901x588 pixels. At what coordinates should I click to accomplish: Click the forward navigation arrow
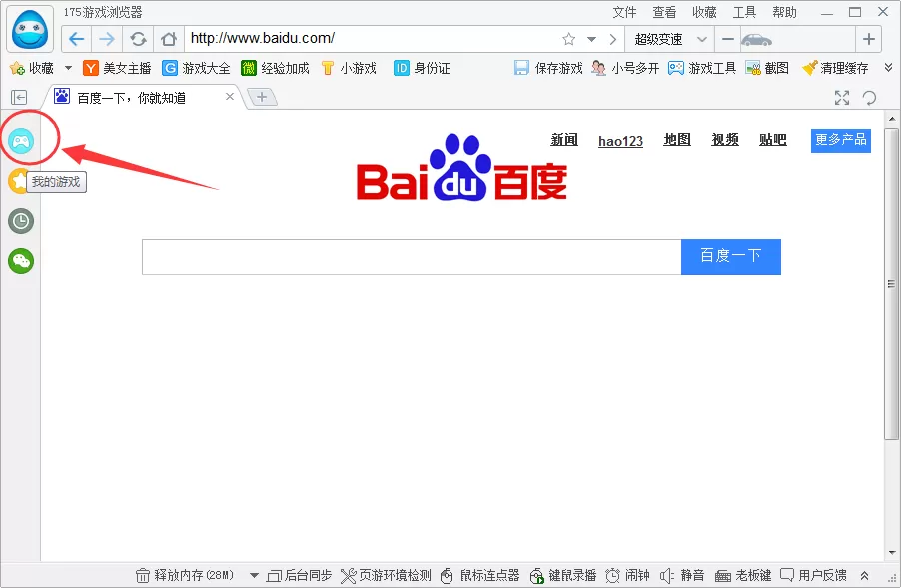coord(107,39)
